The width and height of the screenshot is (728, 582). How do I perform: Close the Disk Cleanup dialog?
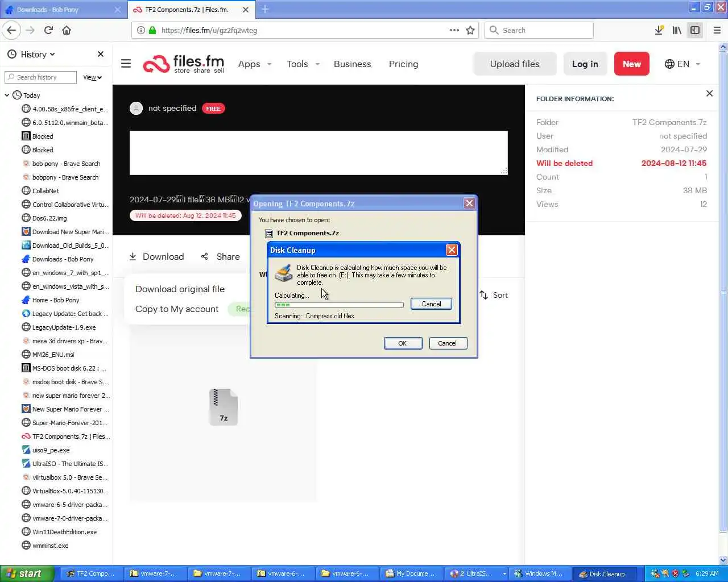(452, 250)
